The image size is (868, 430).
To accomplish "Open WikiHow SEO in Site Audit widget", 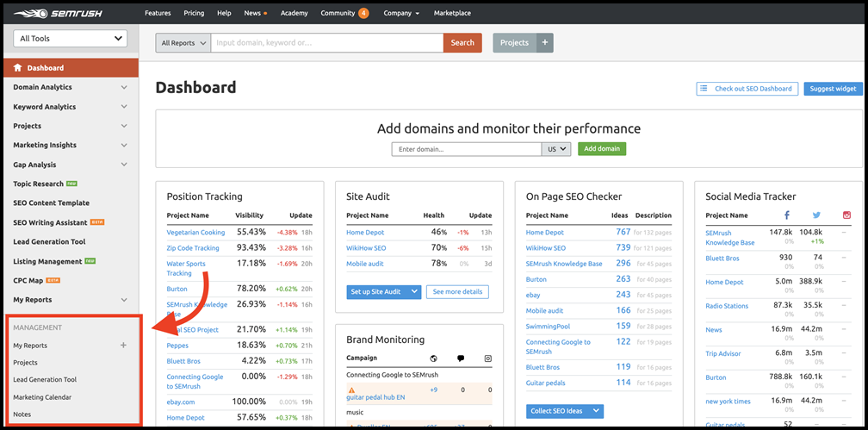I will click(x=367, y=247).
